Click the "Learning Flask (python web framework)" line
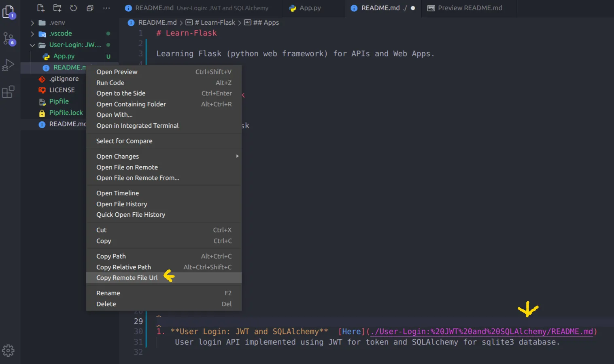Viewport: 614px width, 364px height. click(295, 54)
